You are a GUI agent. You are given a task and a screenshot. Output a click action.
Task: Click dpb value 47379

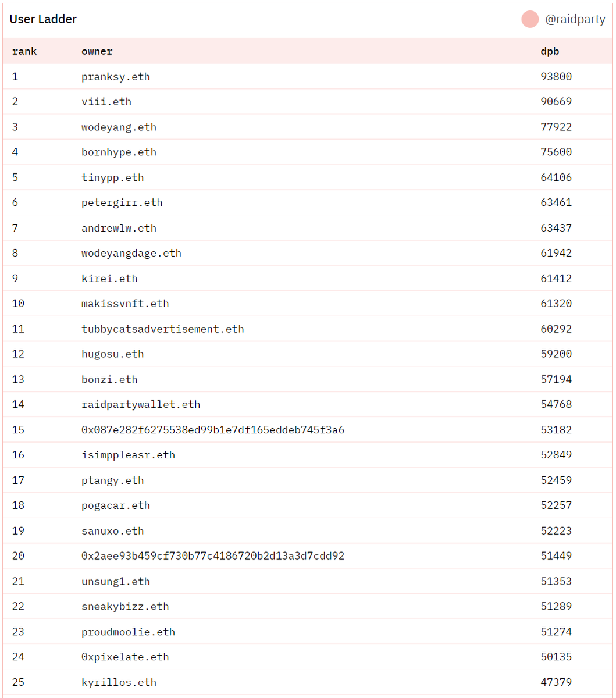(x=556, y=682)
